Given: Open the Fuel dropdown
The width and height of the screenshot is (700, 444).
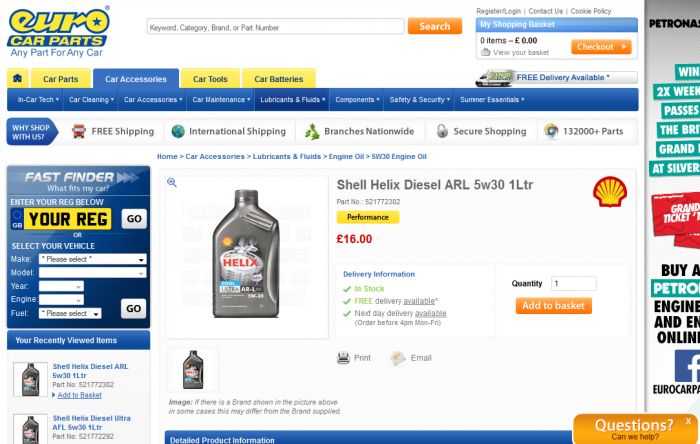Looking at the screenshot, I should [70, 313].
